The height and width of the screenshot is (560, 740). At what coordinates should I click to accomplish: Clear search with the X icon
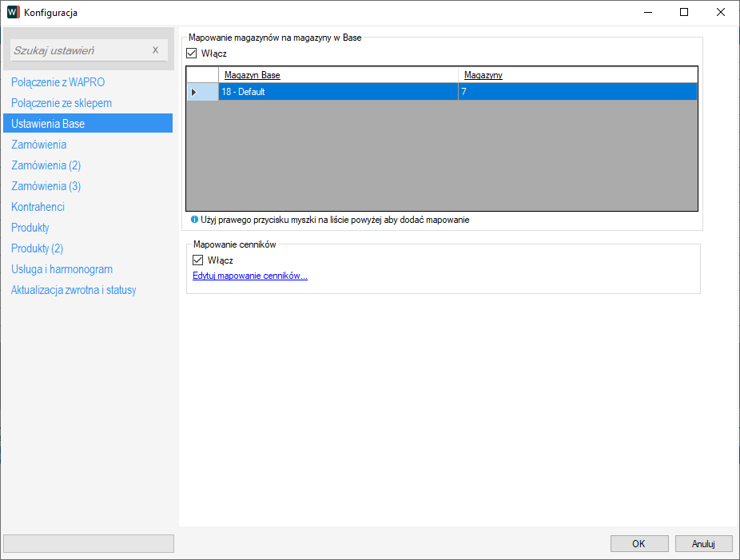155,50
